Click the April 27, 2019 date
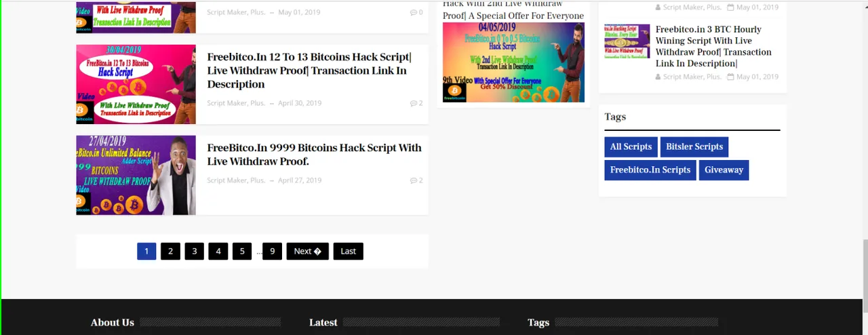This screenshot has height=335, width=868. [x=300, y=180]
